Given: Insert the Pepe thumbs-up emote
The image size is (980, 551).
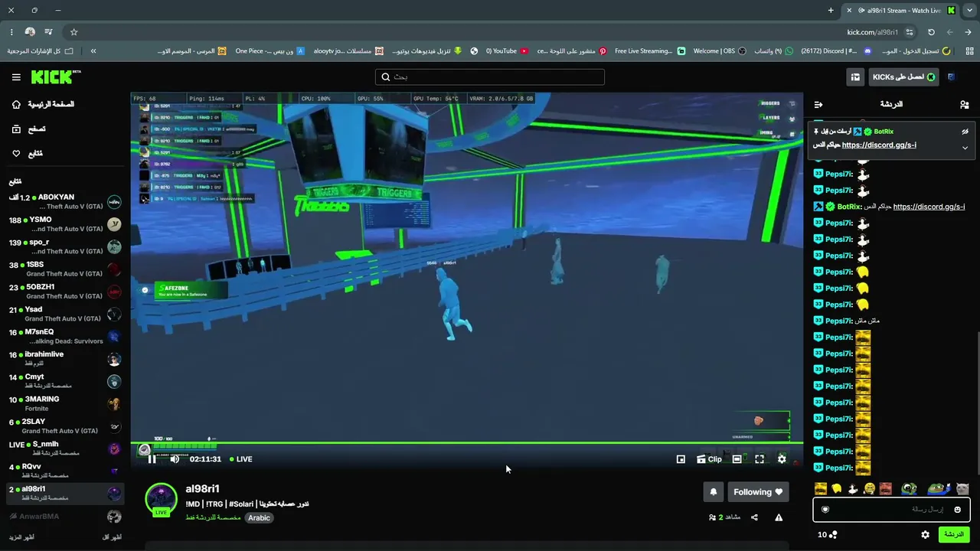Looking at the screenshot, I should [x=938, y=488].
